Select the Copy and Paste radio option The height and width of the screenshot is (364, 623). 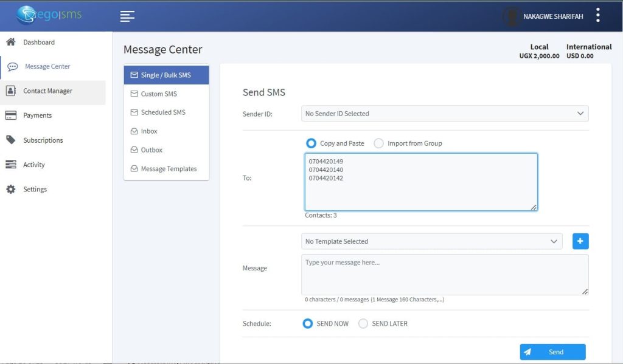click(x=311, y=143)
